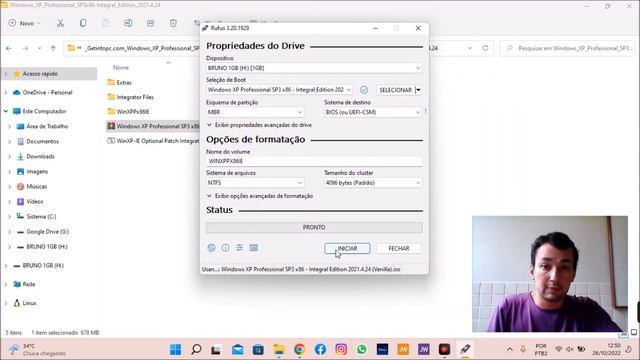The width and height of the screenshot is (640, 360).
Task: Expand the Rede tree node
Action: coord(6,284)
